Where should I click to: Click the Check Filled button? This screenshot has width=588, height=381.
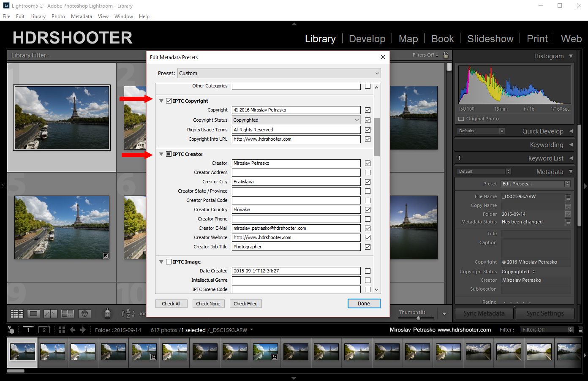[245, 304]
